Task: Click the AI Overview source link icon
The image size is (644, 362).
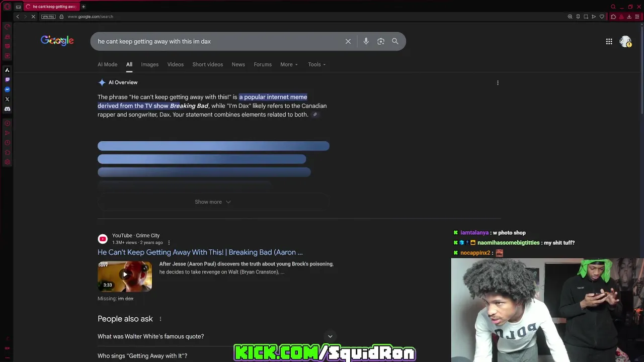Action: [315, 115]
